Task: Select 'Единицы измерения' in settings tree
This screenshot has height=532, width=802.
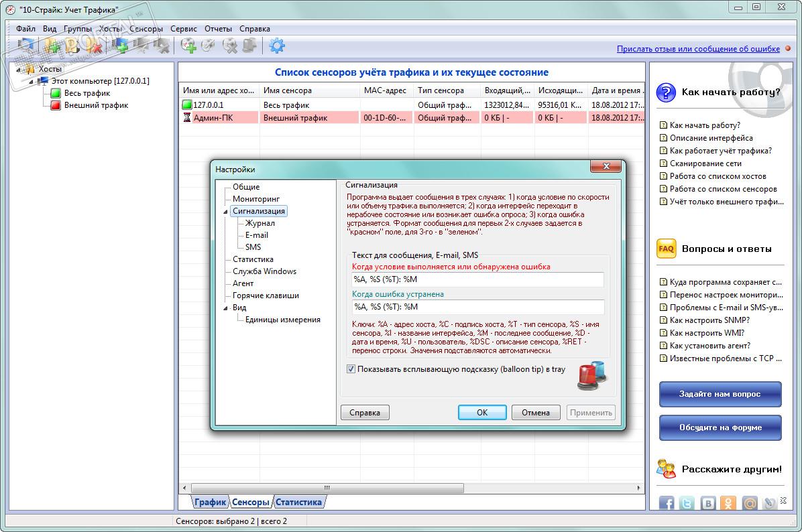Action: coord(282,320)
